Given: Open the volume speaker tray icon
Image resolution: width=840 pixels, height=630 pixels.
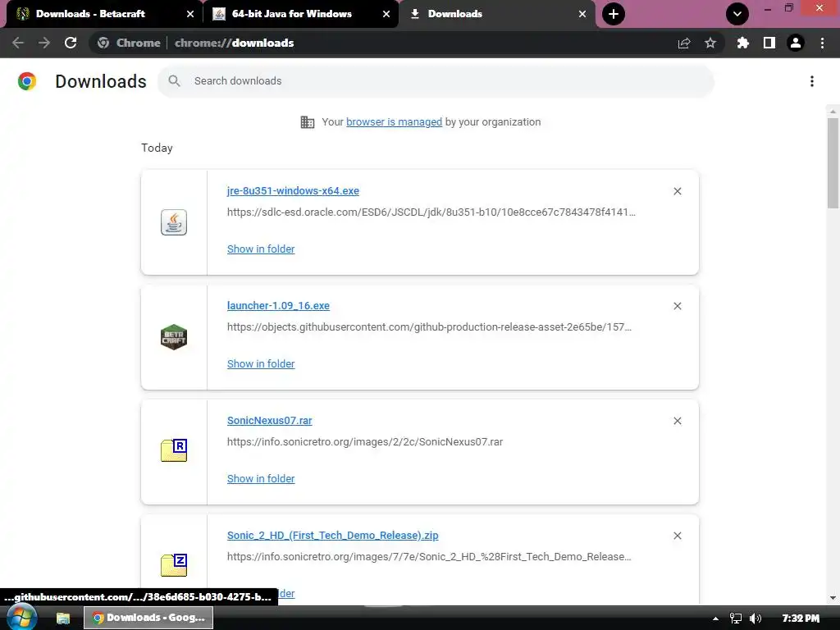Looking at the screenshot, I should pos(756,619).
